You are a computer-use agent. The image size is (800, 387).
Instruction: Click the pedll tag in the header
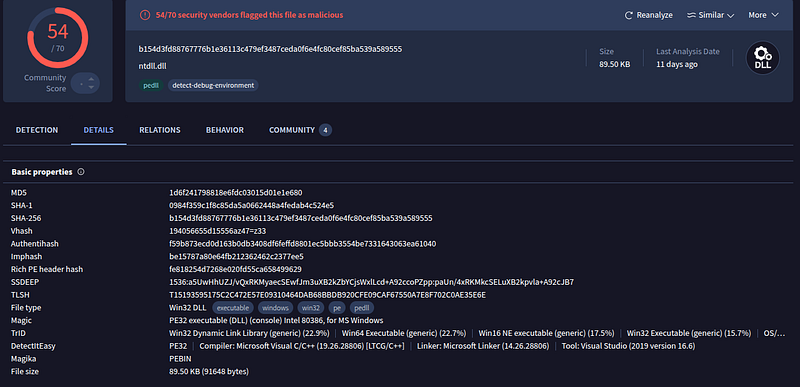[x=151, y=85]
